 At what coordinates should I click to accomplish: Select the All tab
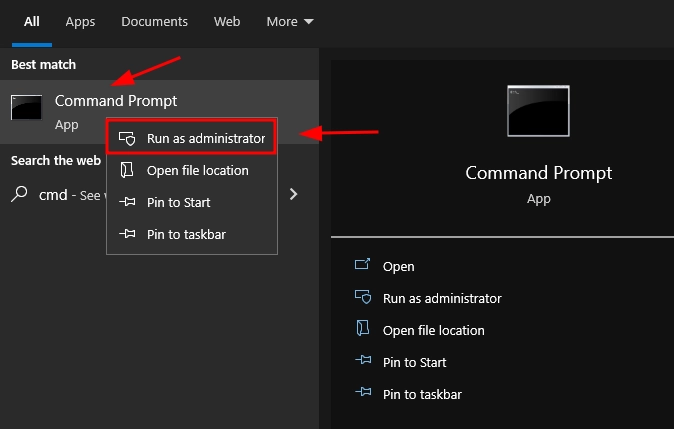coord(32,21)
